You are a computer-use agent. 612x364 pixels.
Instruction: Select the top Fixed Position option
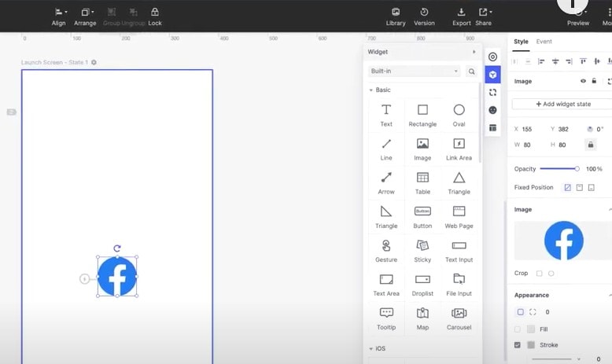click(580, 188)
